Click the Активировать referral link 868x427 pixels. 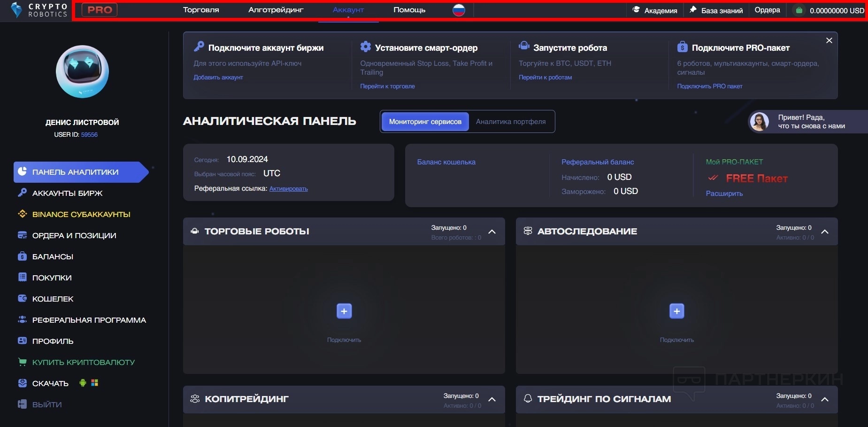pyautogui.click(x=288, y=189)
